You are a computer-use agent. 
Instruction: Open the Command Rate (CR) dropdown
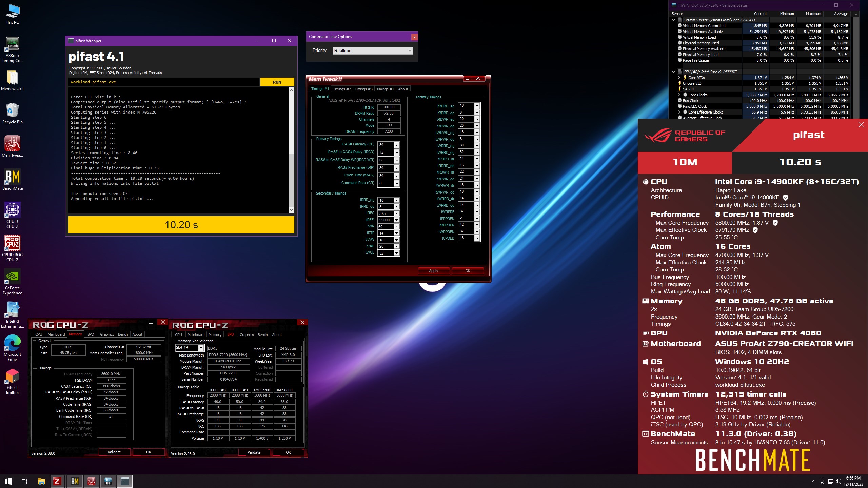click(396, 183)
